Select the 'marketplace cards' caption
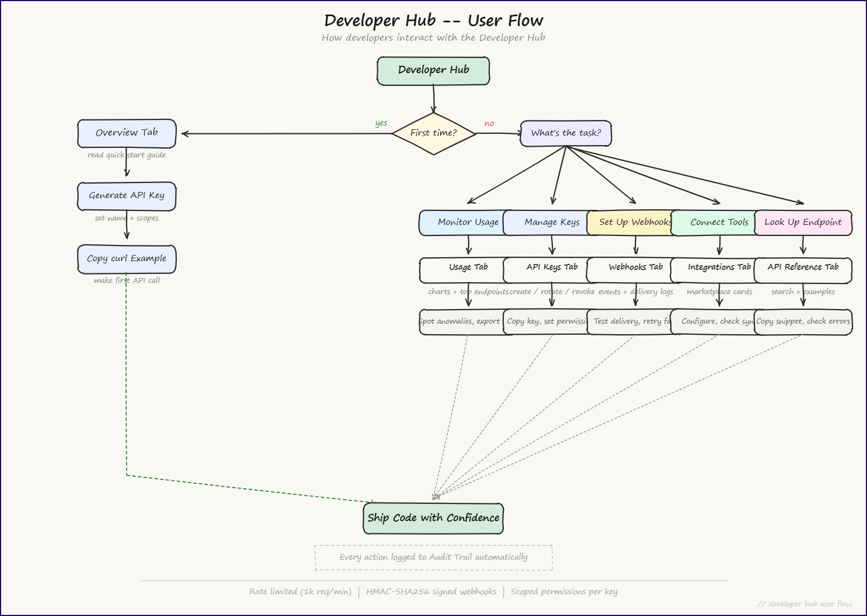The image size is (867, 616). click(x=719, y=292)
